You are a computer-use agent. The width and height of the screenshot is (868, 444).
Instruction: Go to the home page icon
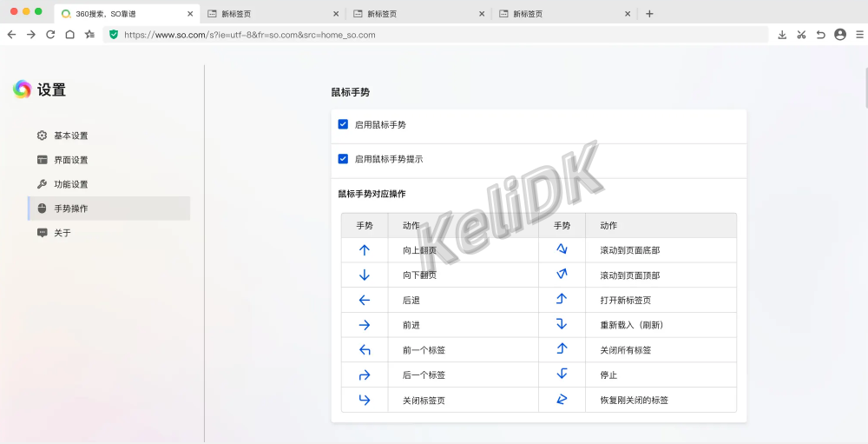pos(69,35)
